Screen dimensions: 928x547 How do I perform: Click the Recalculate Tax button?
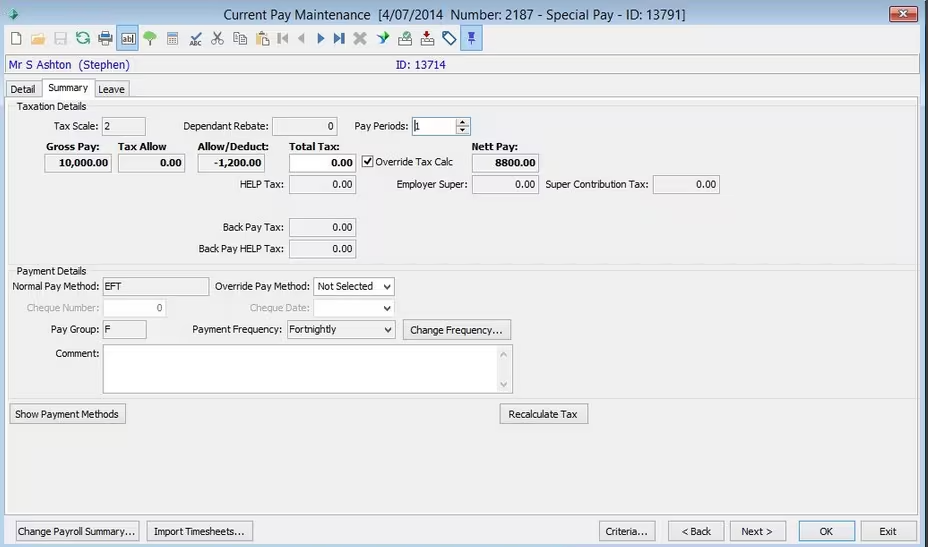pos(543,414)
